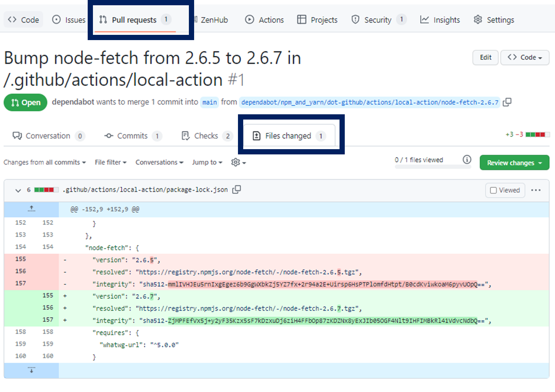Image resolution: width=555 pixels, height=392 pixels.
Task: Open the ZenHub tab
Action: [210, 20]
